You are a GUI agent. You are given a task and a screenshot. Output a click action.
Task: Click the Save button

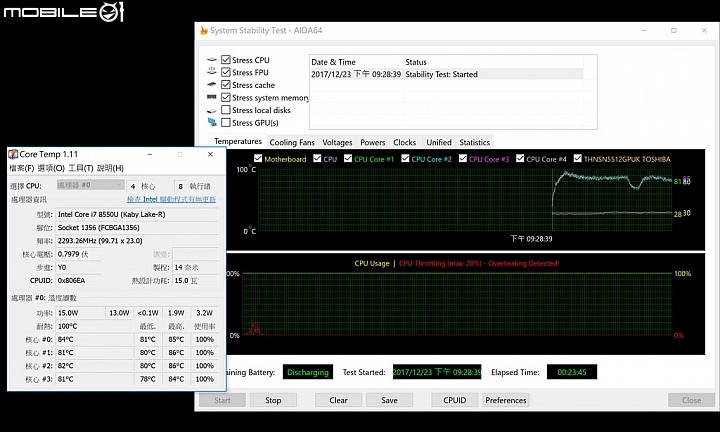click(389, 400)
